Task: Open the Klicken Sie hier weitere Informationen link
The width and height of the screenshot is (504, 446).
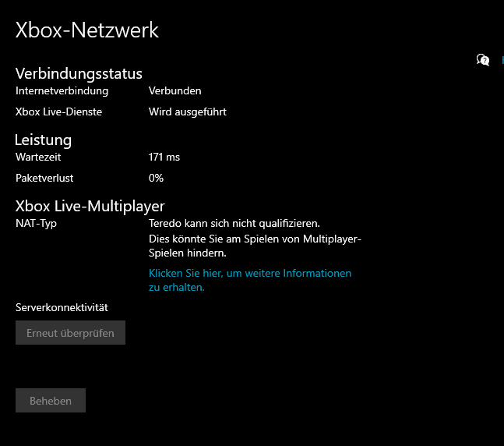Action: [250, 280]
